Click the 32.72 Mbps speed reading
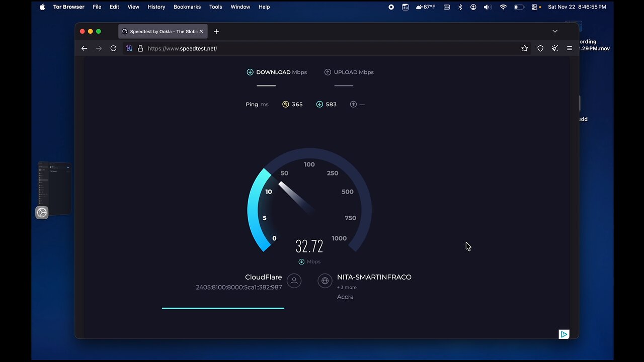 point(309,246)
